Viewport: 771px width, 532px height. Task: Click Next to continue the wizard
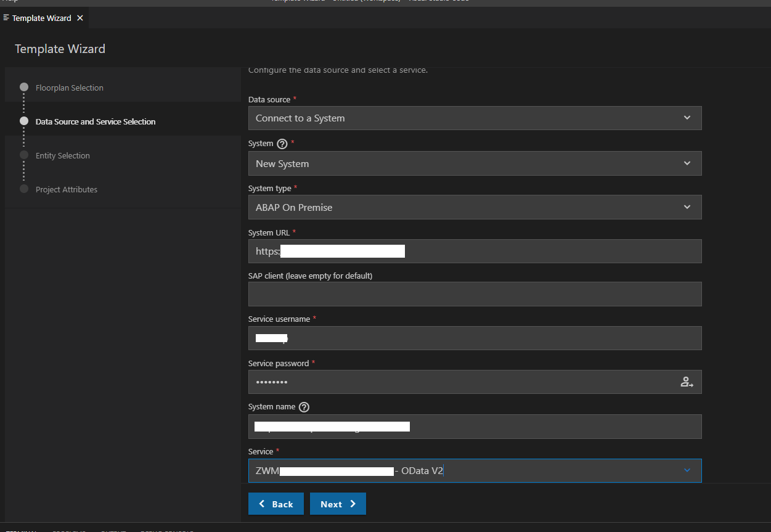click(x=338, y=504)
